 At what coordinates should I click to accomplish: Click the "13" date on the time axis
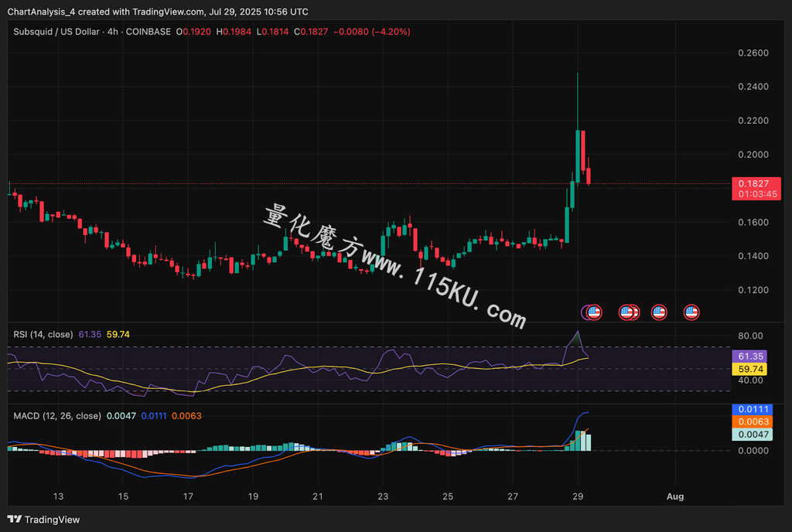click(x=59, y=496)
